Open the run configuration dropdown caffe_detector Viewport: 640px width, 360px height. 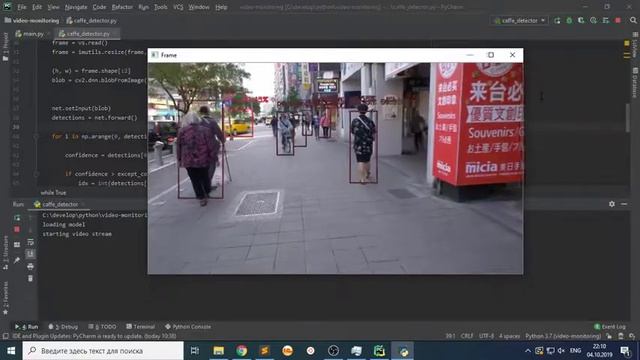[520, 20]
